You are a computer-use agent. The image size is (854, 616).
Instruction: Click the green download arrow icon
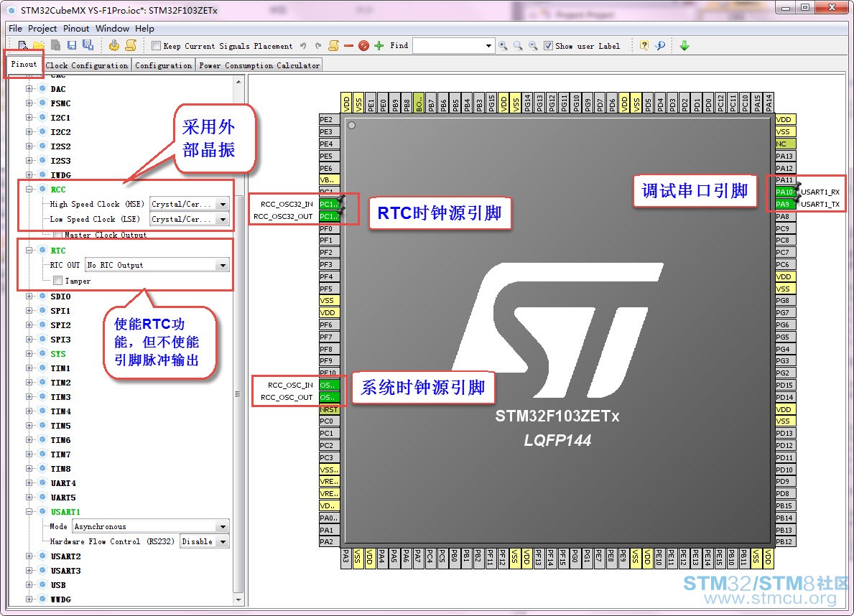coord(684,46)
